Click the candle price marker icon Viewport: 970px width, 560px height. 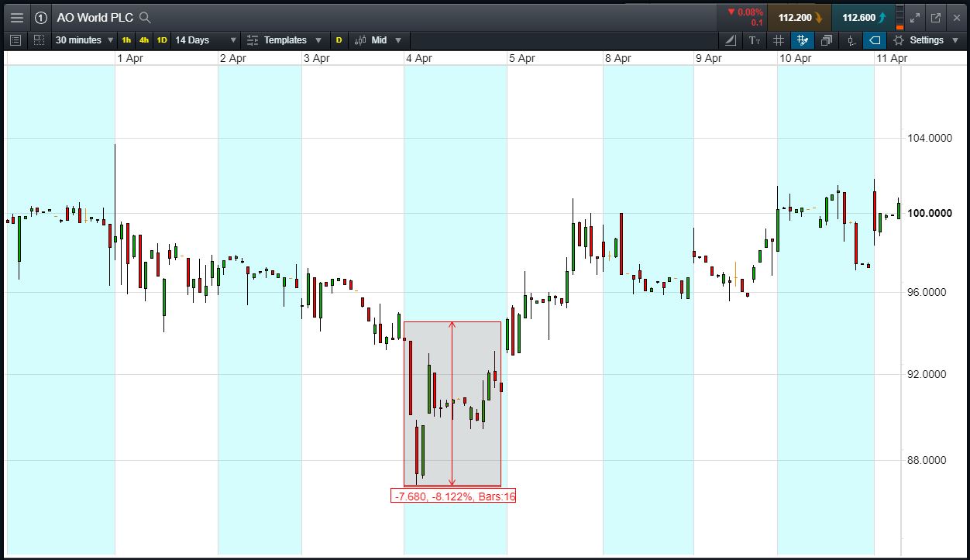pos(851,40)
